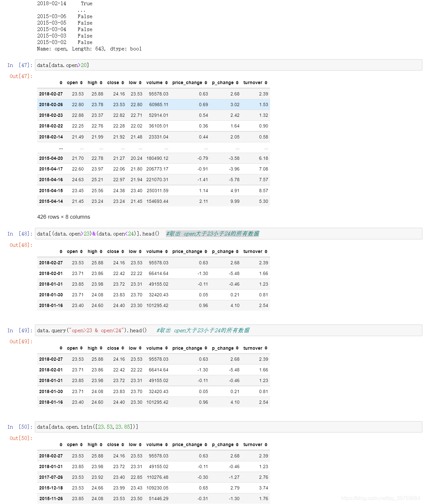Select row 2018-01-31 in Out[49] table
The width and height of the screenshot is (423, 504).
tap(153, 380)
